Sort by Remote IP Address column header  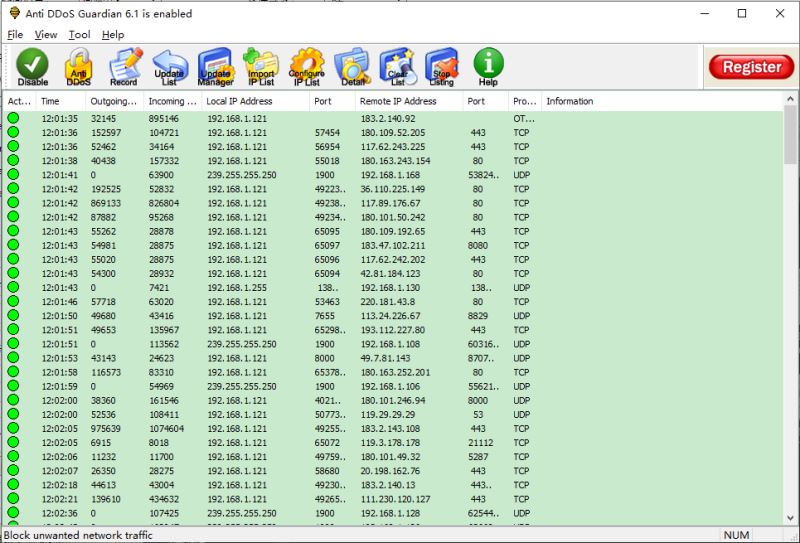[409, 101]
